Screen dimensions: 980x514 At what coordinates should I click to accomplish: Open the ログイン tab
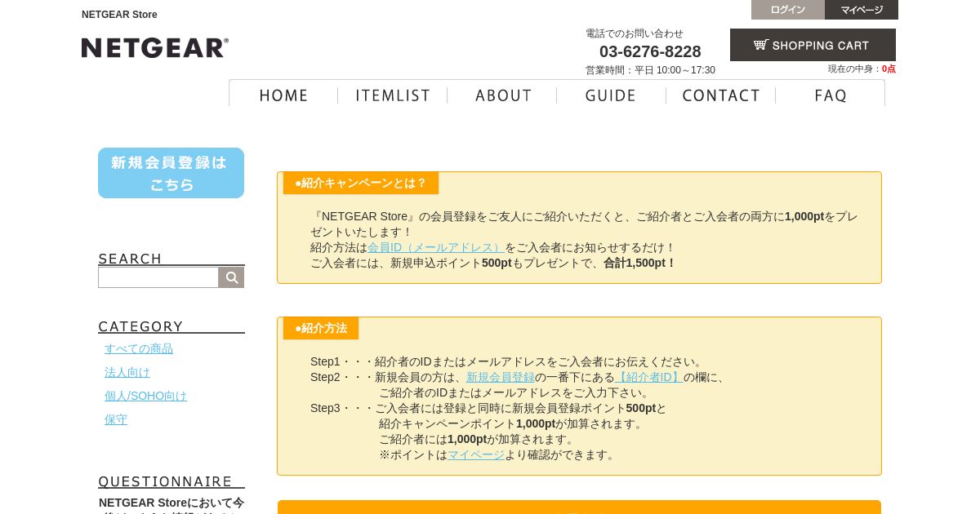[788, 10]
